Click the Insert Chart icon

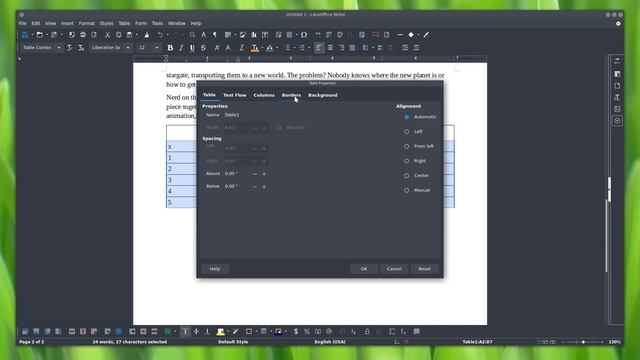(254, 35)
